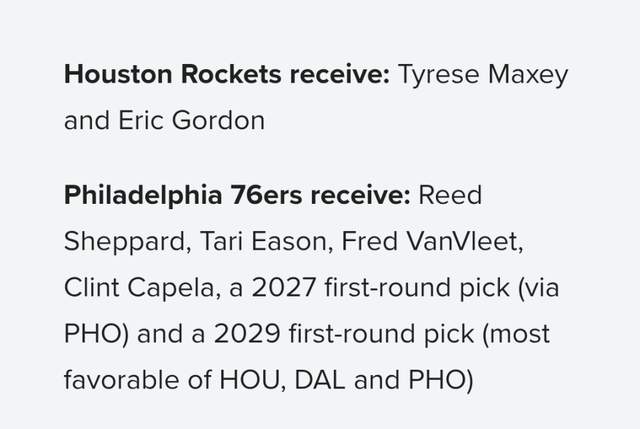The height and width of the screenshot is (429, 640).
Task: Click the final "PHO)" ending the paragraph
Action: click(435, 380)
